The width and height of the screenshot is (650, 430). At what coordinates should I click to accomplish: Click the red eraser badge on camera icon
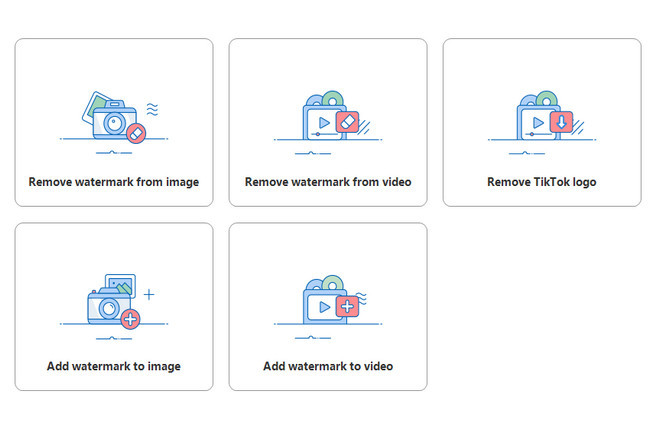pos(137,133)
